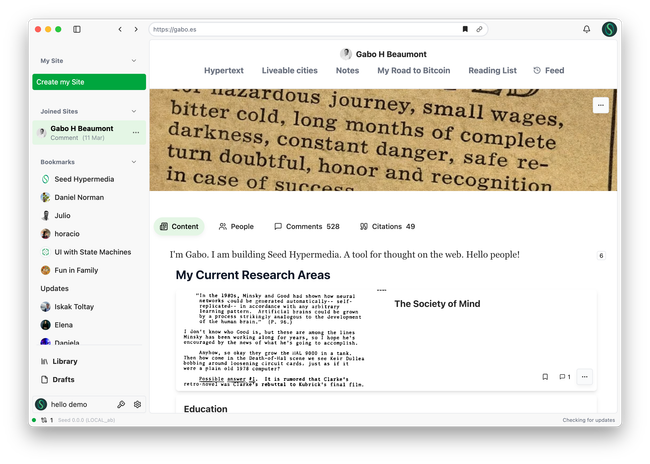This screenshot has height=464, width=650.
Task: Open settings gear in sidebar footer
Action: (137, 404)
